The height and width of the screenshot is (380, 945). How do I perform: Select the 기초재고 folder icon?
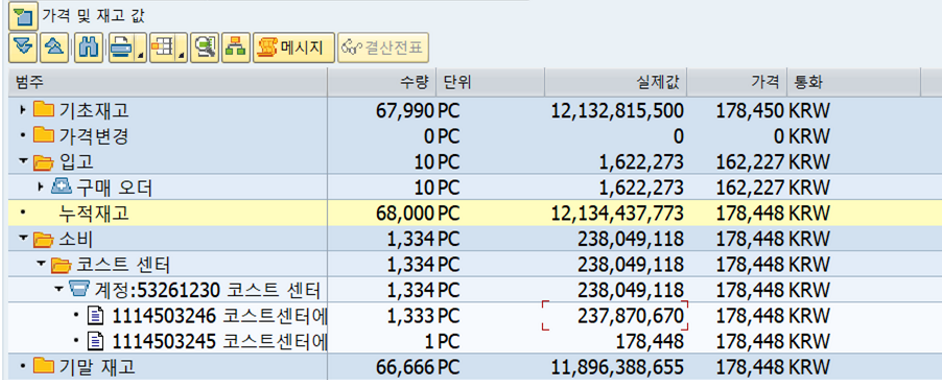43,110
